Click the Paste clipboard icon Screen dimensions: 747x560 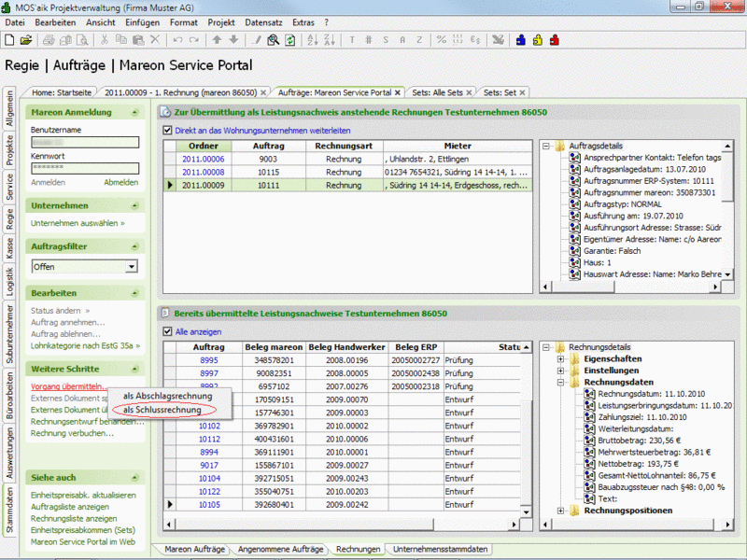tap(138, 40)
